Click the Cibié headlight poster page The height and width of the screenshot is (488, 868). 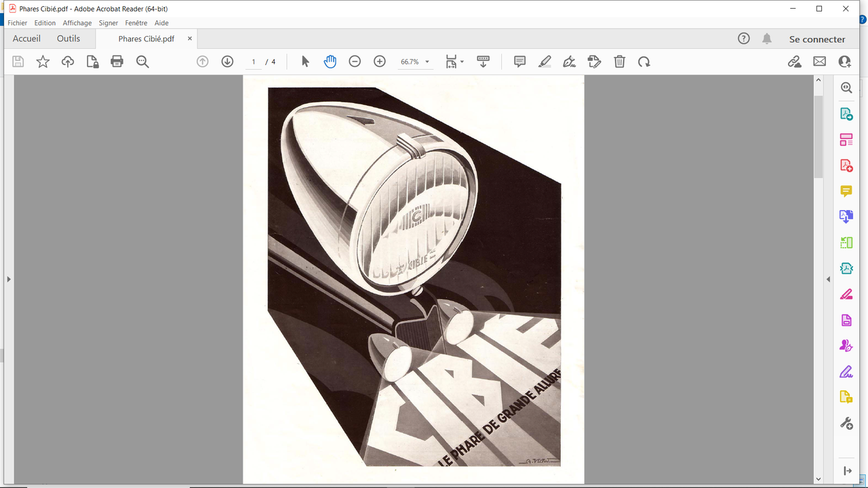click(414, 279)
